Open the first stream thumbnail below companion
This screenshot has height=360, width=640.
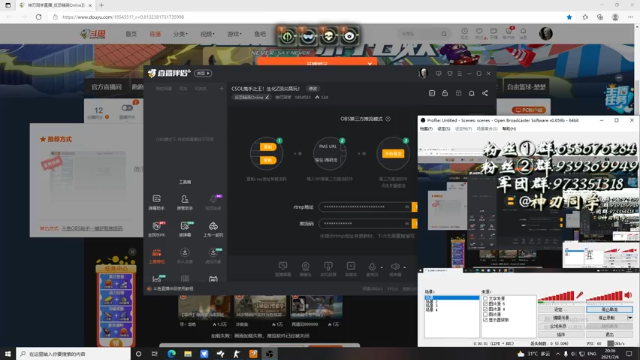pyautogui.click(x=204, y=306)
